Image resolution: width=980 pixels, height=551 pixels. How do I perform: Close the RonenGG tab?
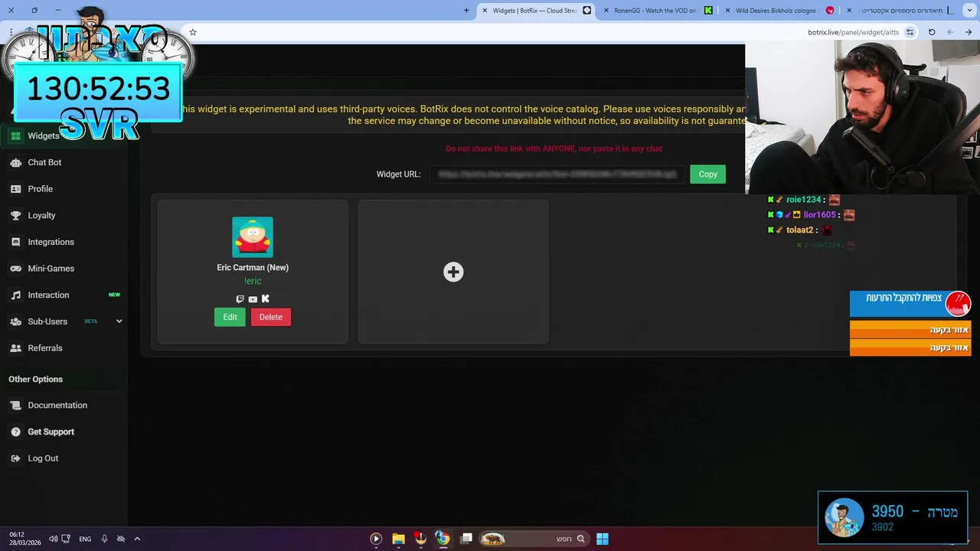[606, 11]
